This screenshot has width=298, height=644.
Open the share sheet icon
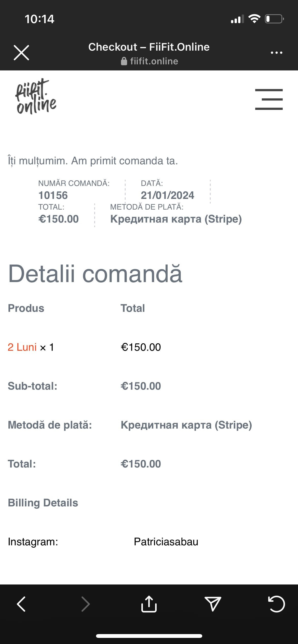(149, 604)
